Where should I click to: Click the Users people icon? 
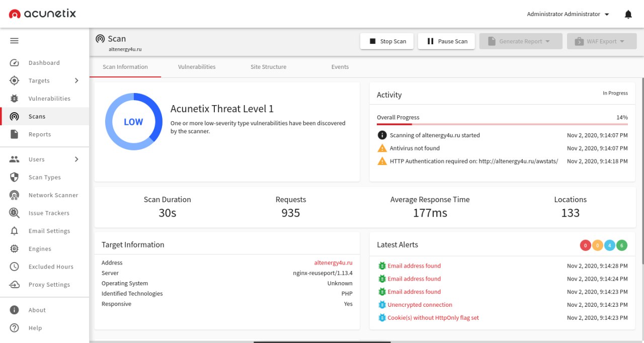coord(14,159)
